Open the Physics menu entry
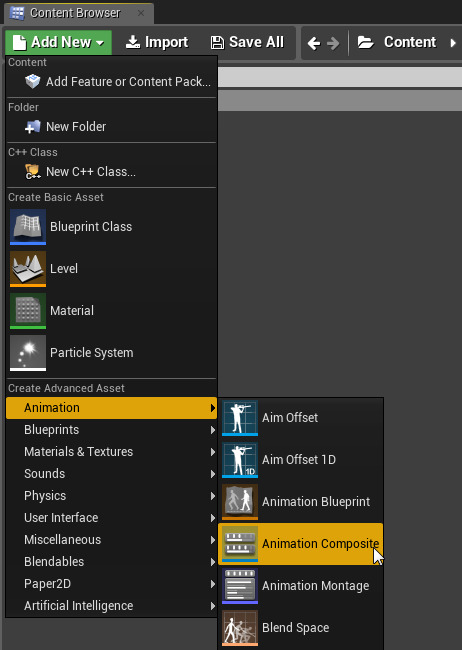Image resolution: width=462 pixels, height=650 pixels. tap(112, 496)
